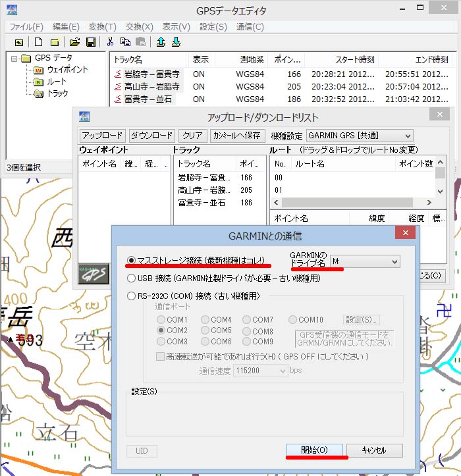Click the open file toolbar icon
The height and width of the screenshot is (476, 461).
coord(74,42)
